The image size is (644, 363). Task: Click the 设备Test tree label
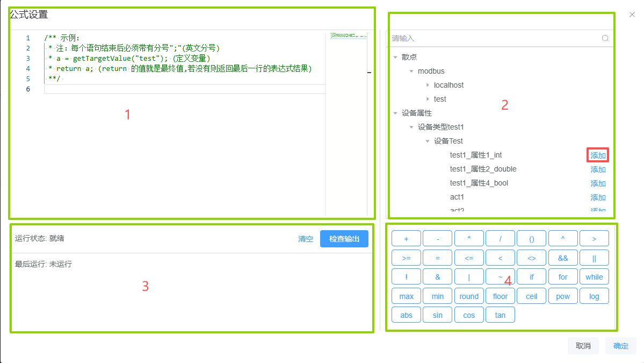point(448,141)
